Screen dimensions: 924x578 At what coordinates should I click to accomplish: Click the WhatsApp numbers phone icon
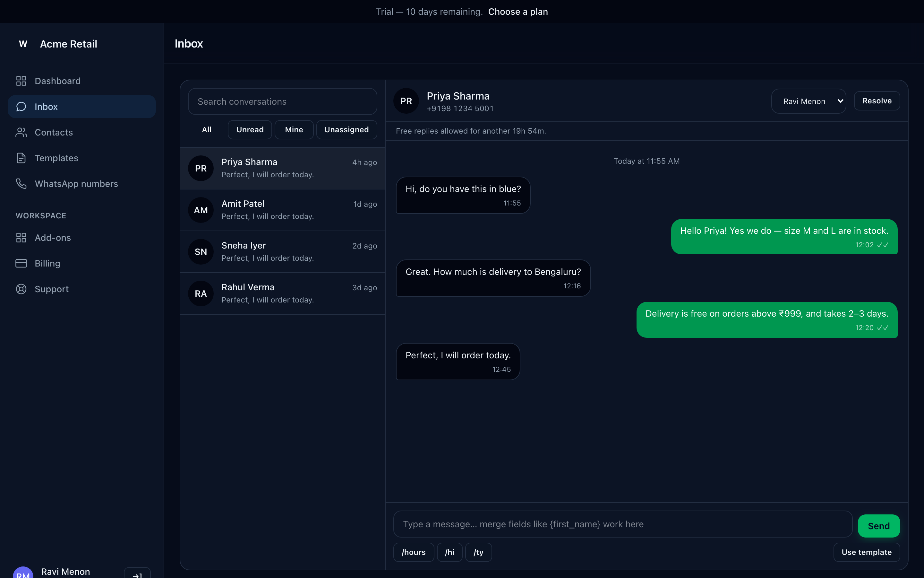coord(21,183)
